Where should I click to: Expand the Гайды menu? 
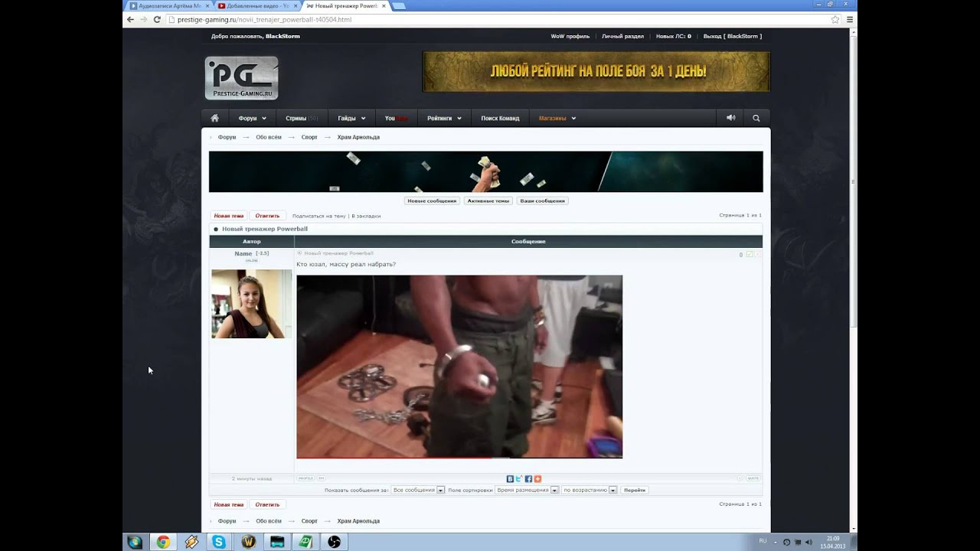[351, 118]
